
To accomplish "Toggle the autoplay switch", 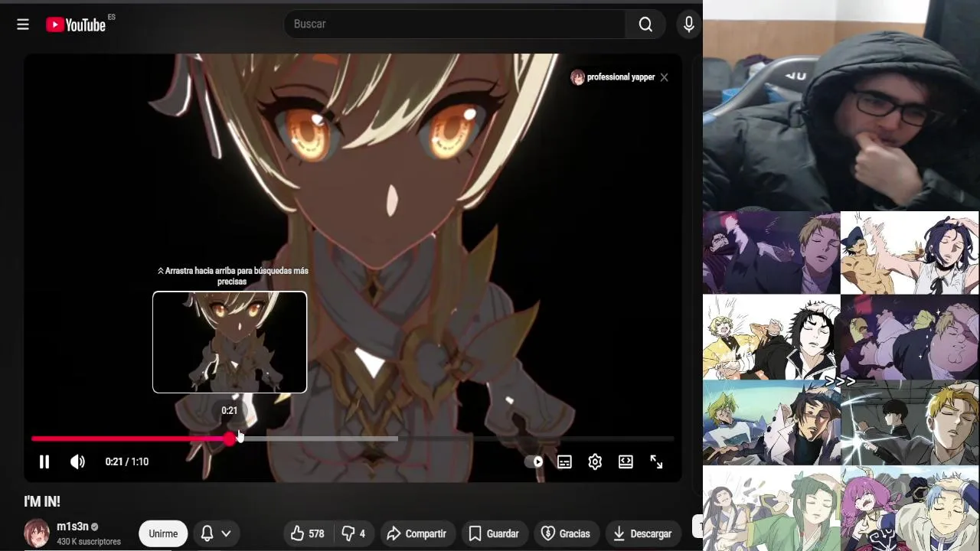I will click(534, 461).
